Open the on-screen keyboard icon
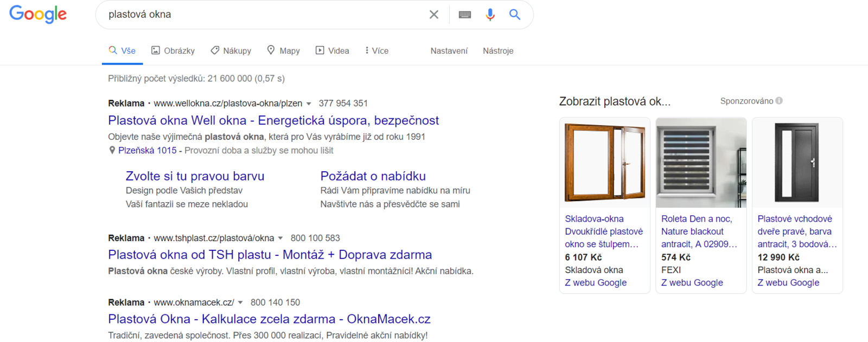 tap(465, 15)
